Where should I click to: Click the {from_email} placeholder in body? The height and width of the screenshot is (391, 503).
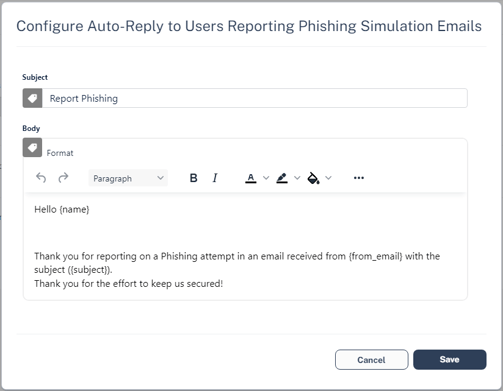(375, 256)
